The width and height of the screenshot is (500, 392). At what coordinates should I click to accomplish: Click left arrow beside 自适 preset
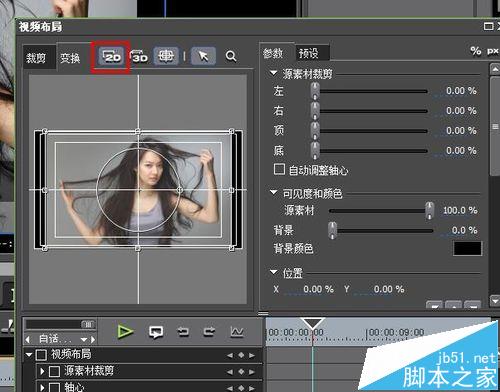28,339
